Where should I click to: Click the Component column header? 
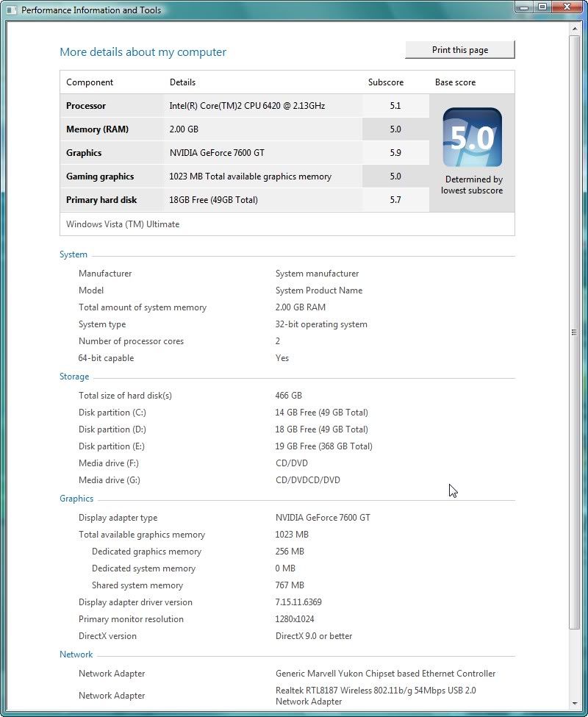click(x=90, y=82)
